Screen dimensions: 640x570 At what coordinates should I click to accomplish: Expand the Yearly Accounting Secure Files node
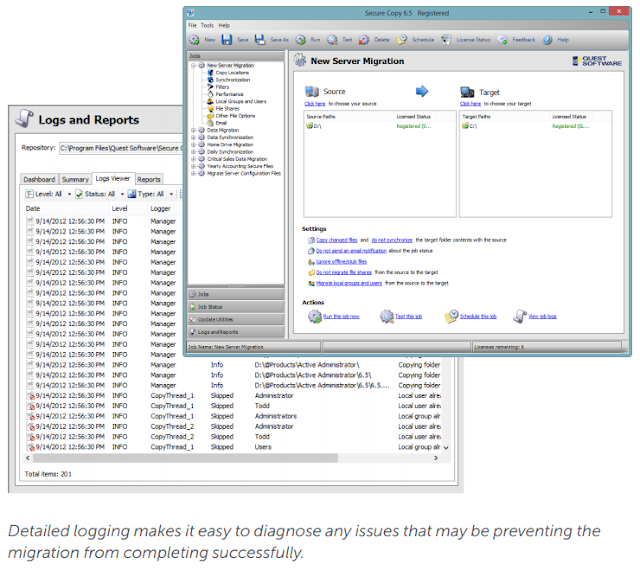[194, 166]
